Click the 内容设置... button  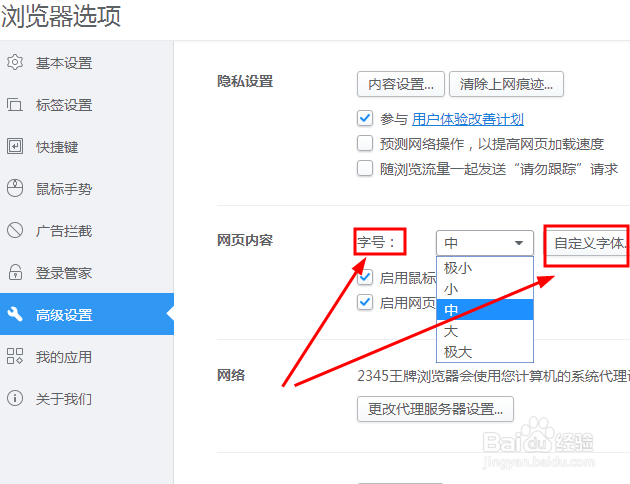401,84
